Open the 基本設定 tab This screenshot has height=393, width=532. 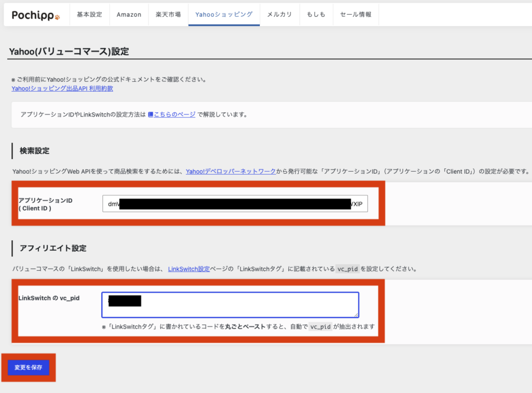coord(89,15)
